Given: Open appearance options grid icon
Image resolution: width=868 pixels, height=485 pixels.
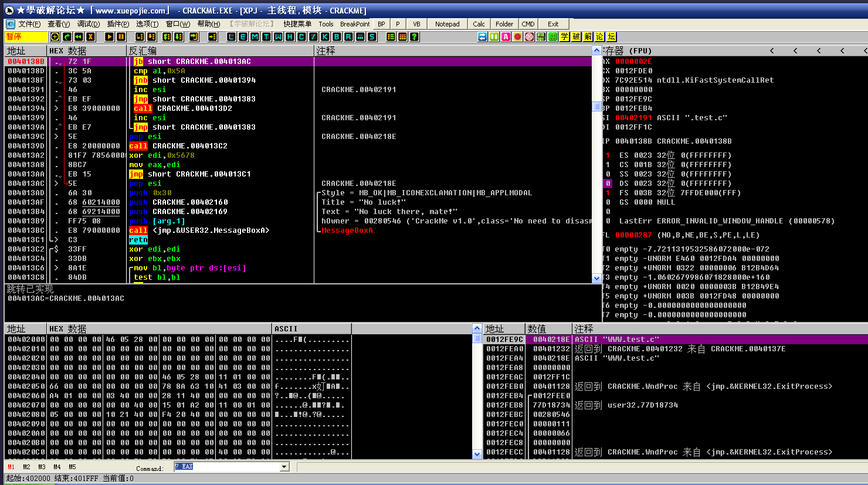Looking at the screenshot, I should pyautogui.click(x=402, y=37).
